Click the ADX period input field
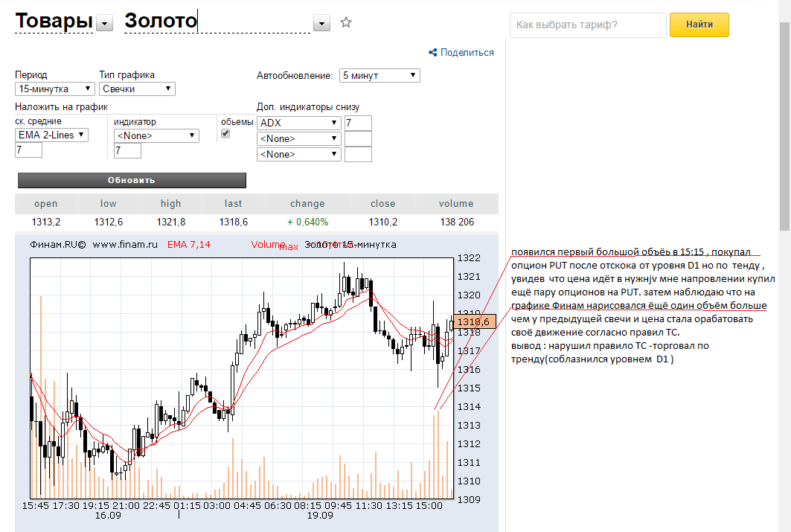791x532 pixels. (x=358, y=123)
